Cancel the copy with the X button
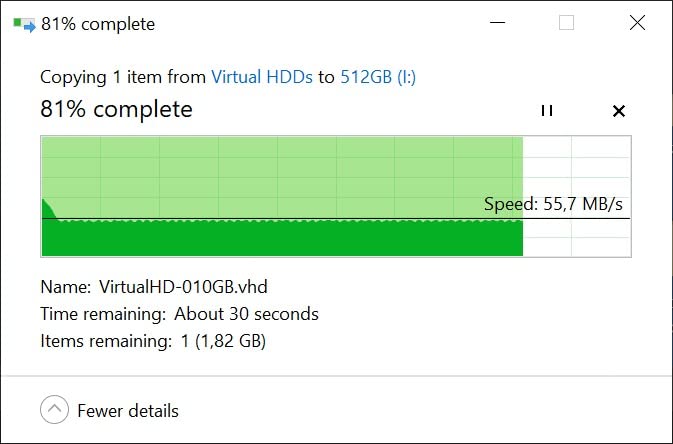Screen dimensions: 673x444 (x=618, y=111)
